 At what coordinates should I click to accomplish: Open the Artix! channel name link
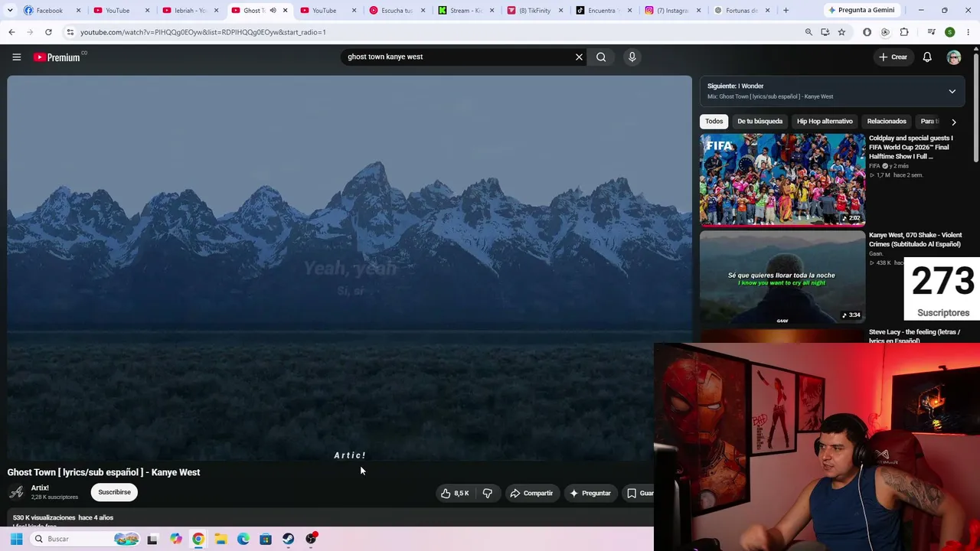tap(40, 487)
